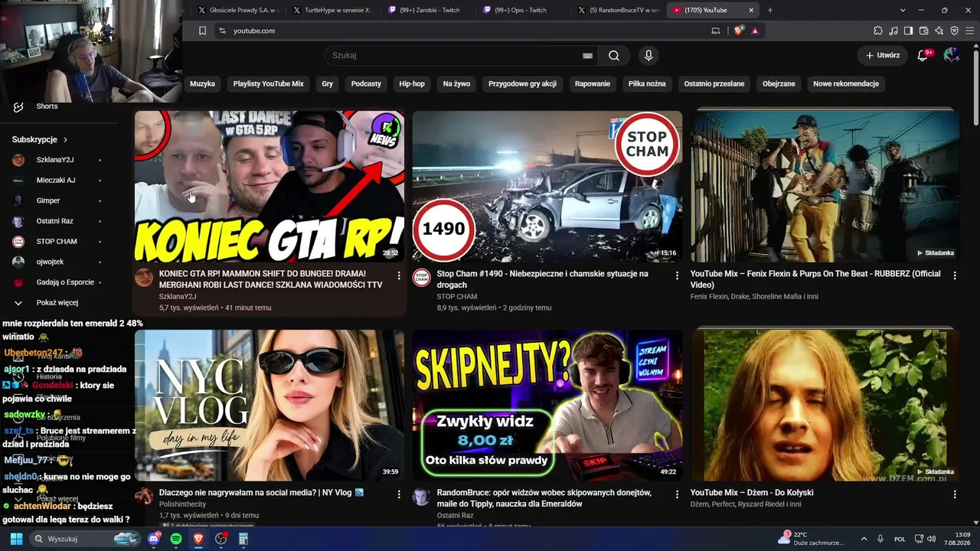The width and height of the screenshot is (980, 551).
Task: Select the Playlisty YouTube Mix chip
Action: coord(269,83)
